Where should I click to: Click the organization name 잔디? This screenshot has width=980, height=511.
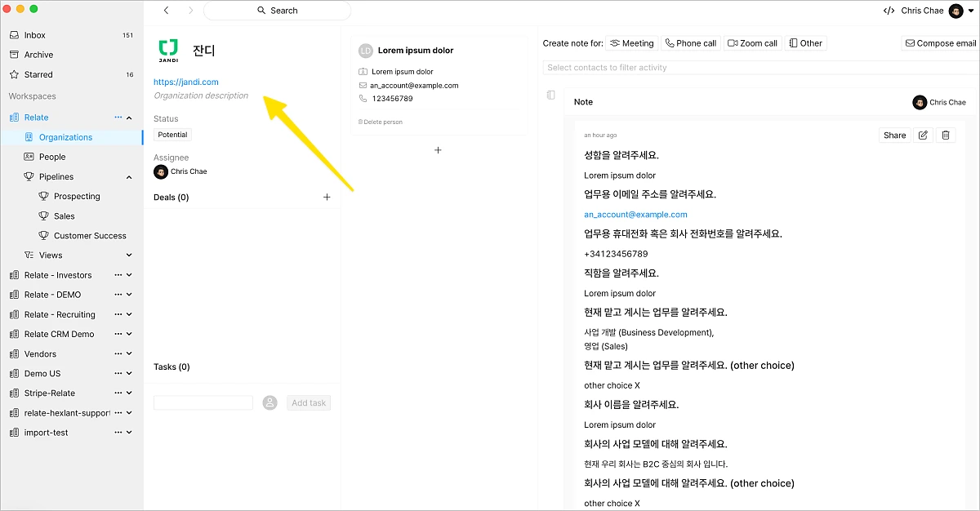click(x=203, y=51)
